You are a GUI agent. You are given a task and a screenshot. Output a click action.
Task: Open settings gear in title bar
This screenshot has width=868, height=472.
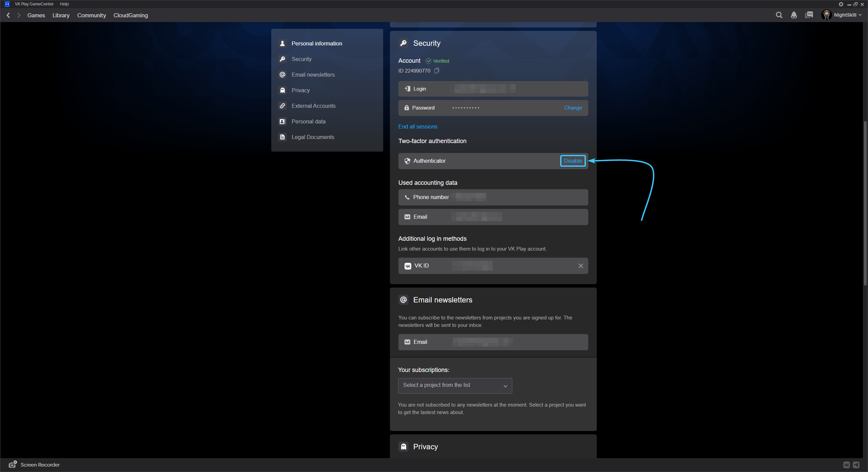[x=841, y=4]
